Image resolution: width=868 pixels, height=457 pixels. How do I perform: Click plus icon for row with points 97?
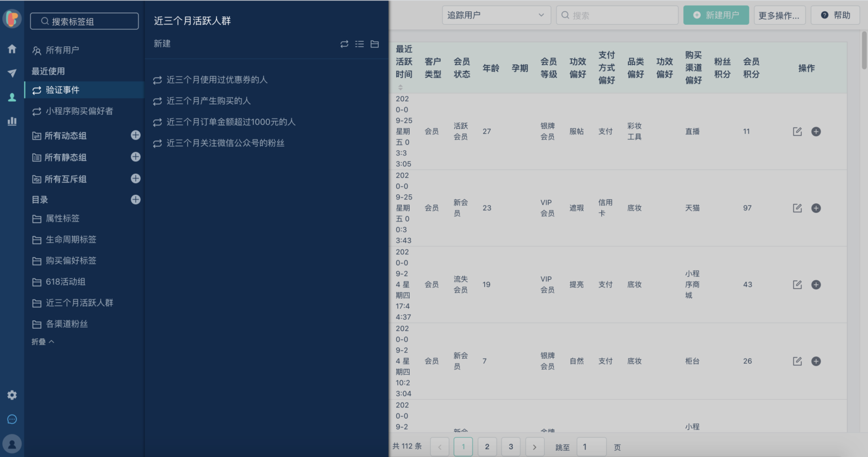(816, 208)
